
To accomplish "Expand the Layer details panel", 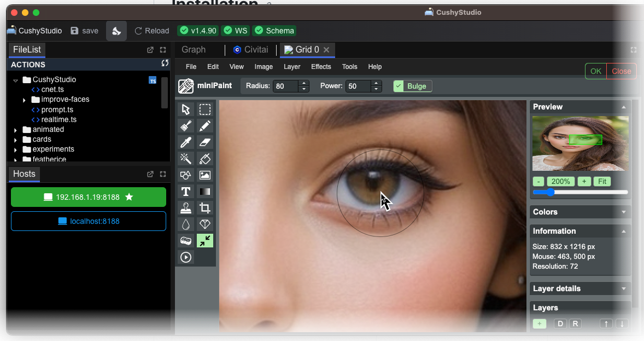I will coord(580,288).
